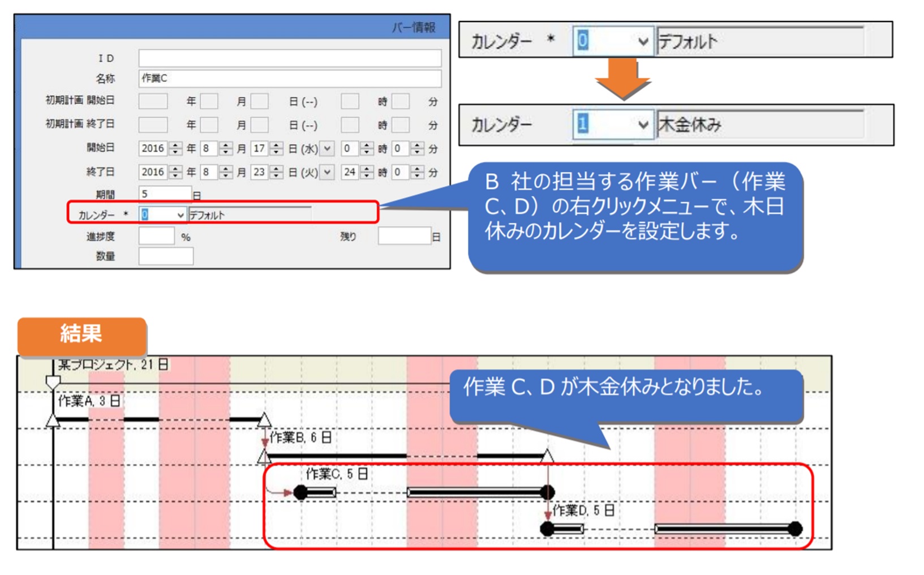Click the 開始日 day spinner showing 17
This screenshot has width=924, height=575.
click(267, 148)
